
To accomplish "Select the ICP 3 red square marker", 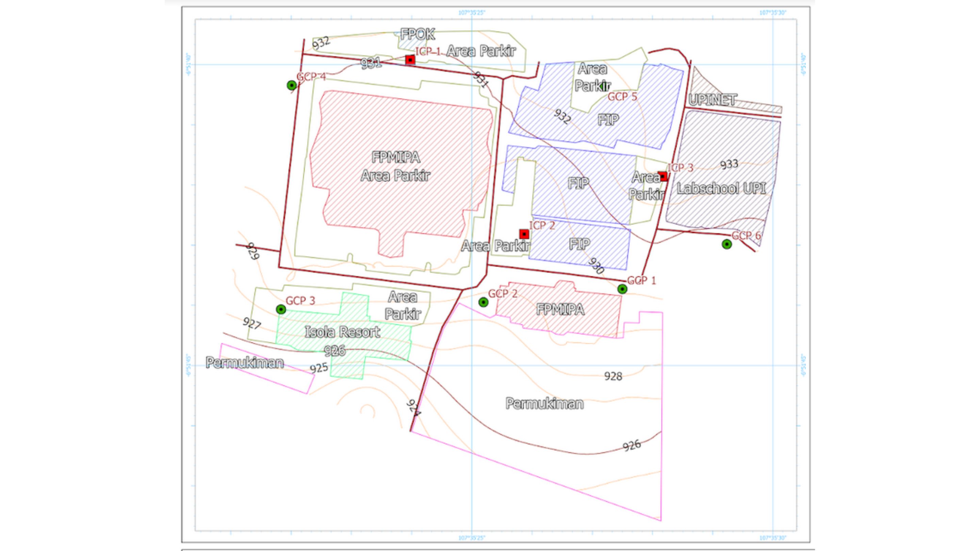I will [x=664, y=176].
